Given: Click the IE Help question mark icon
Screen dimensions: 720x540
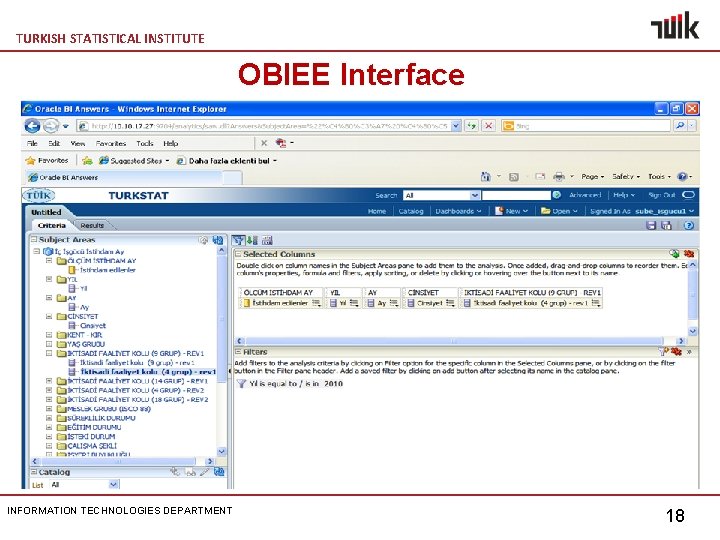Looking at the screenshot, I should 682,176.
